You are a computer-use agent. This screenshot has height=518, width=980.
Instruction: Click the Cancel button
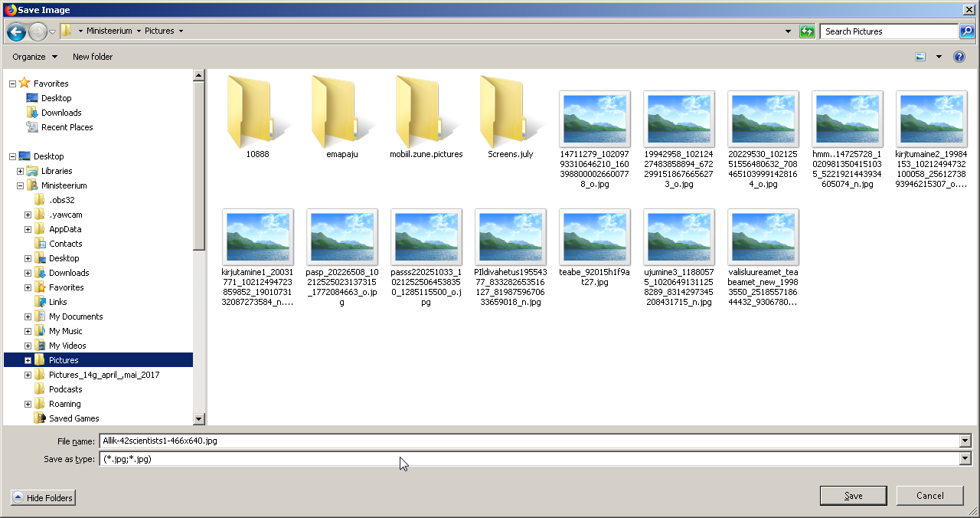pyautogui.click(x=930, y=496)
